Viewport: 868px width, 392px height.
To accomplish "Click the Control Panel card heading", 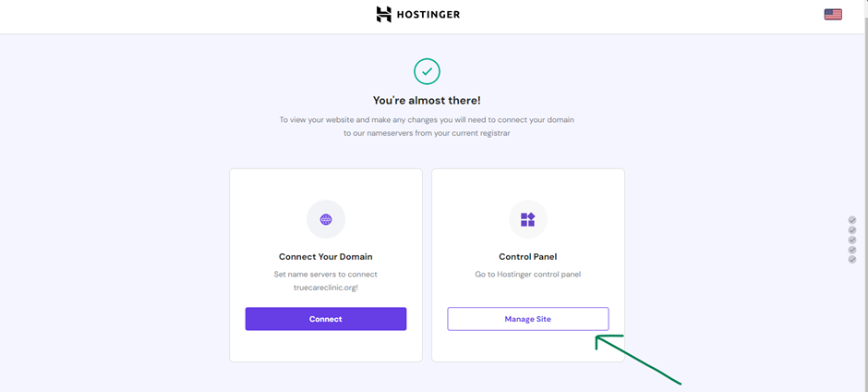I will 527,257.
